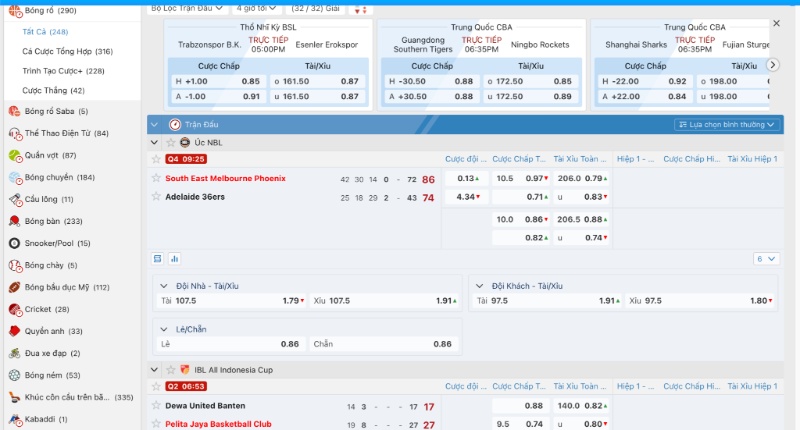Collapse Đội Nhà - Tài/Xỉu market
The height and width of the screenshot is (430, 800).
coord(164,286)
